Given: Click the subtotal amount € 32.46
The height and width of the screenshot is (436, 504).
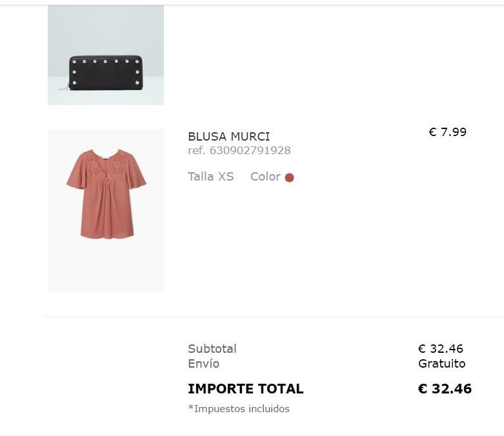Looking at the screenshot, I should click(x=441, y=349).
